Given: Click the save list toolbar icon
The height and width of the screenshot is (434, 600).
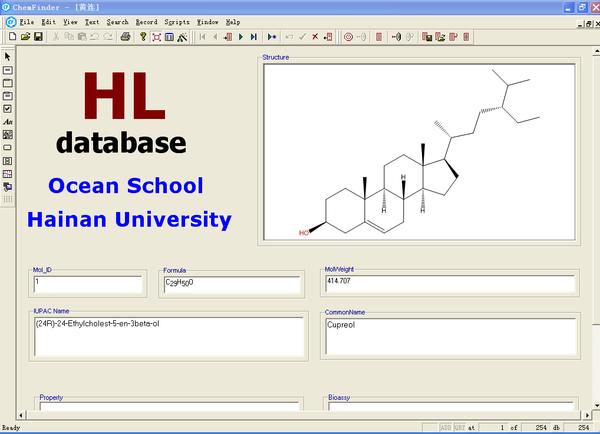Looking at the screenshot, I should pos(427,37).
